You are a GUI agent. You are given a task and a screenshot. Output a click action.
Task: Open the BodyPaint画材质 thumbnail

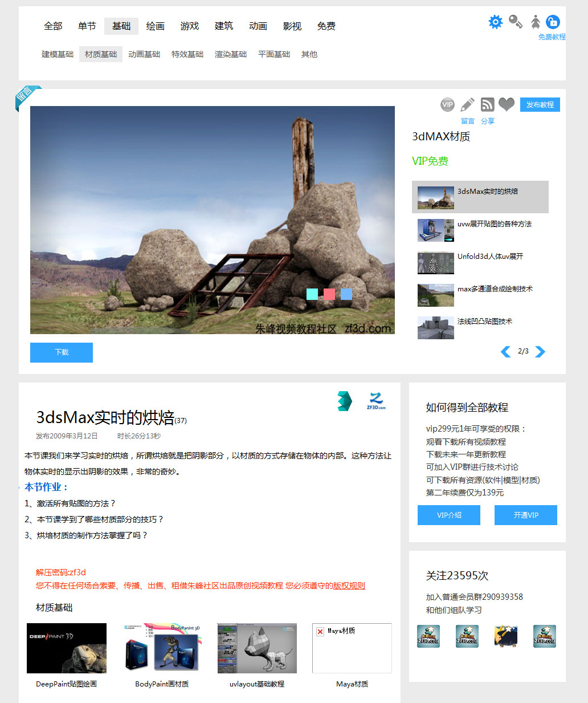162,648
